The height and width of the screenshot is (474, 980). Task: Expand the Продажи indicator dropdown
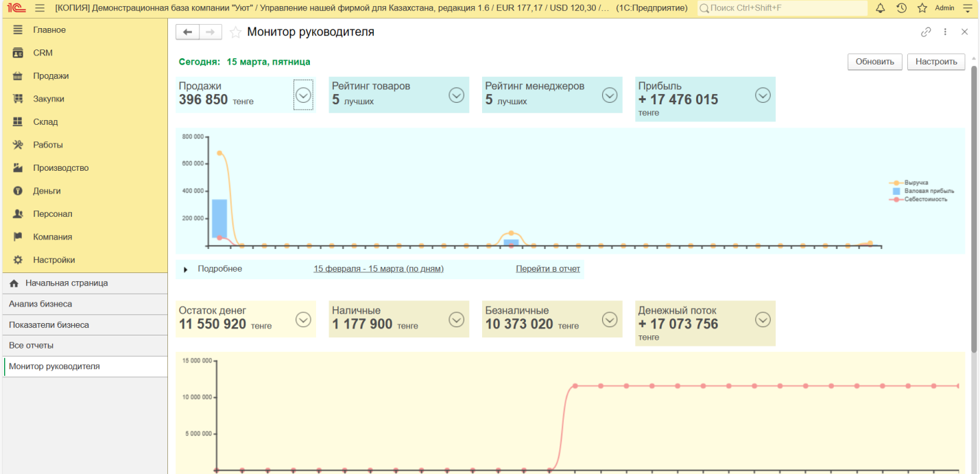point(303,95)
